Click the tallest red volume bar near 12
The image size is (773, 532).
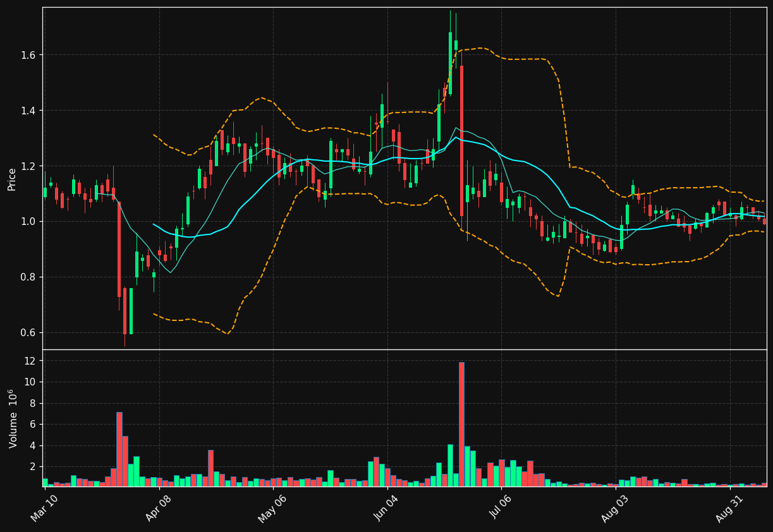coord(461,424)
